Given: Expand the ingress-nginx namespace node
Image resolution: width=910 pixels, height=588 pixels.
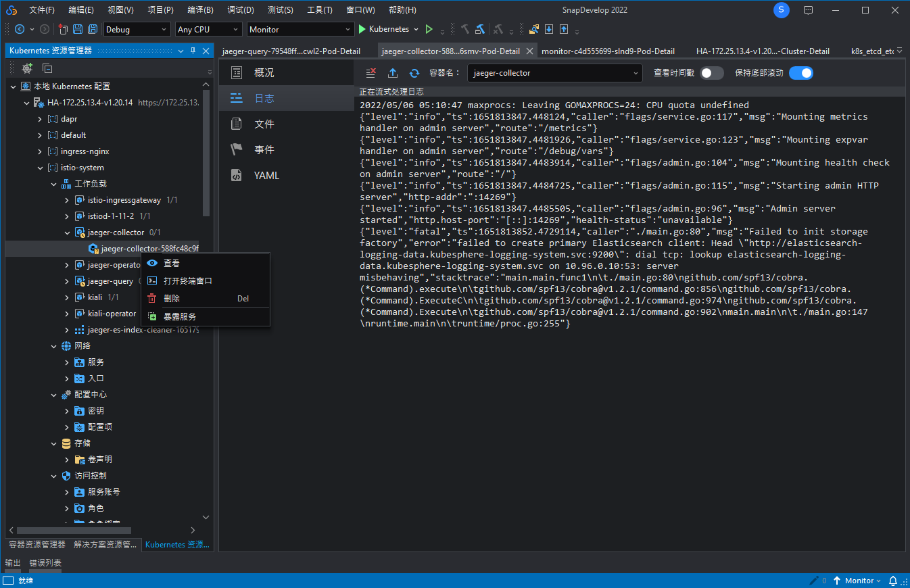Looking at the screenshot, I should (39, 151).
